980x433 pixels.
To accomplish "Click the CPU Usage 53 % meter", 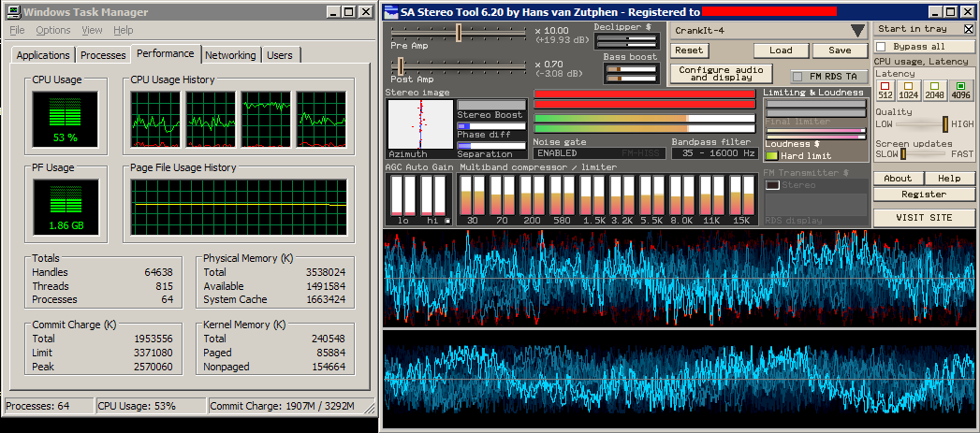I will point(66,121).
